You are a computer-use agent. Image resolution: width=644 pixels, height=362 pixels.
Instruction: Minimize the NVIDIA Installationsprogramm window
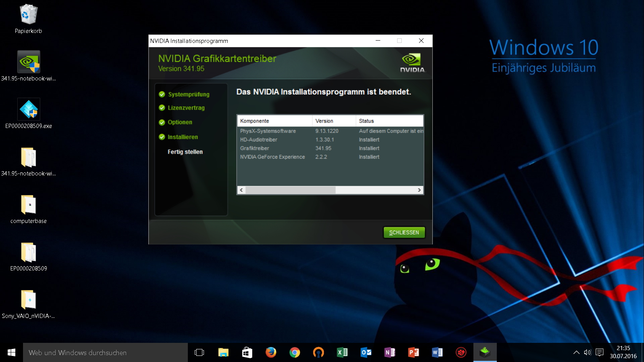[378, 41]
